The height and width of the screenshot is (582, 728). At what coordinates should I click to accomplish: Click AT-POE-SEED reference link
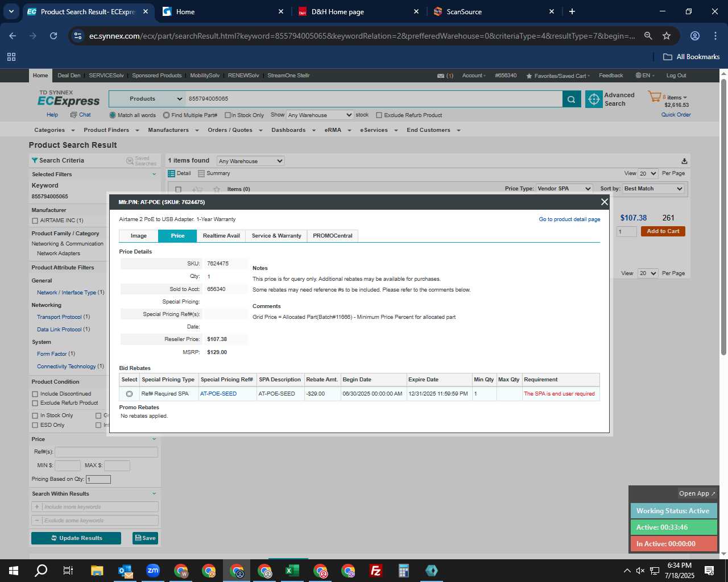[218, 394]
